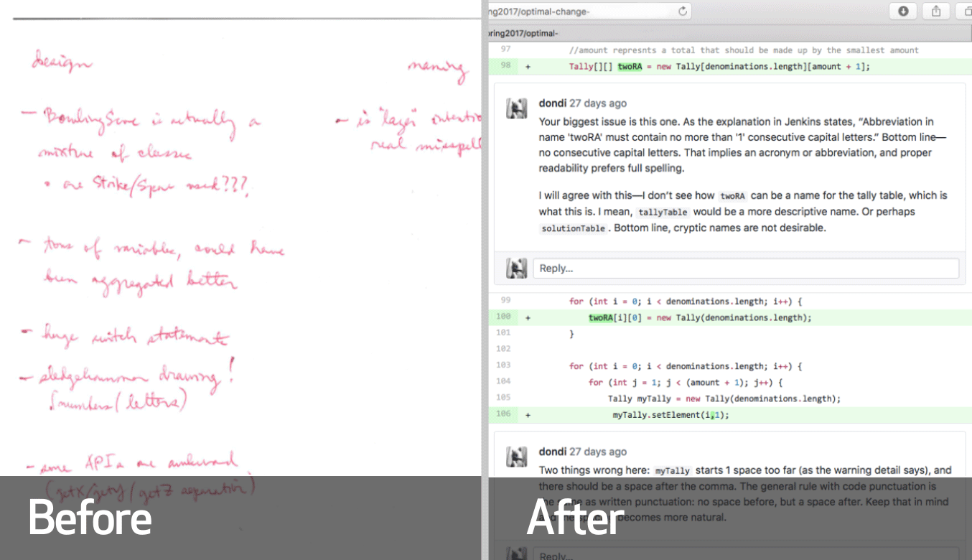Click the highlighted twoRA on line 98
The height and width of the screenshot is (560, 972).
[630, 66]
